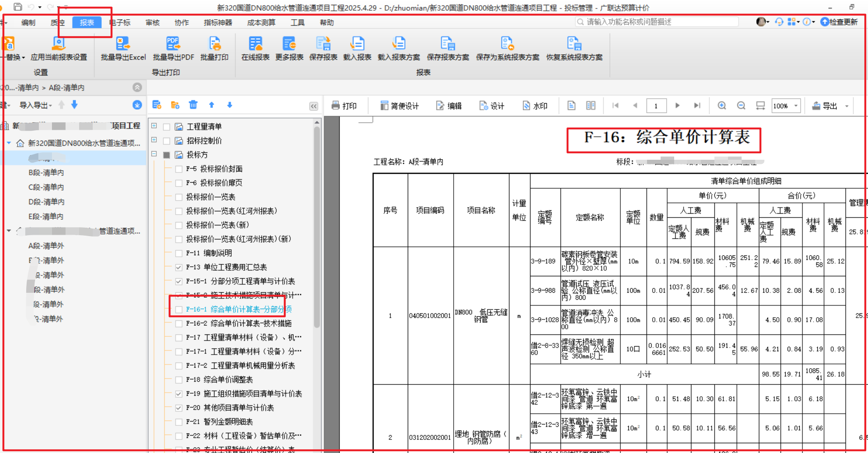Open the 协作 menu tab
Screen dimensions: 868x453
click(182, 22)
